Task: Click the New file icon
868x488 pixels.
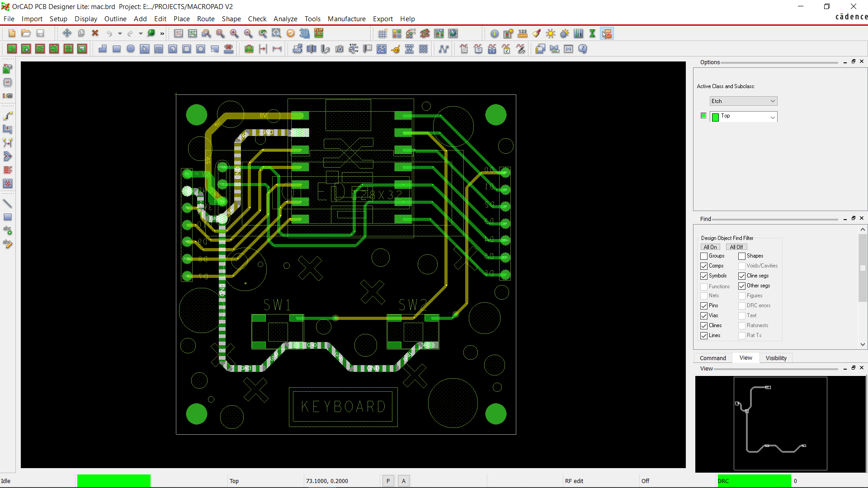Action: click(x=12, y=33)
